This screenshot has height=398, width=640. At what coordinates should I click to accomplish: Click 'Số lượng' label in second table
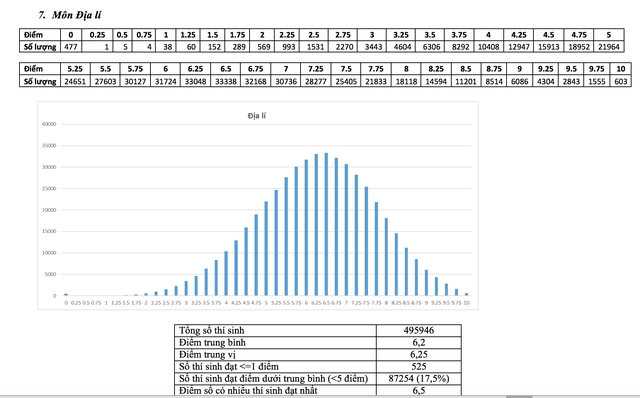click(x=40, y=81)
